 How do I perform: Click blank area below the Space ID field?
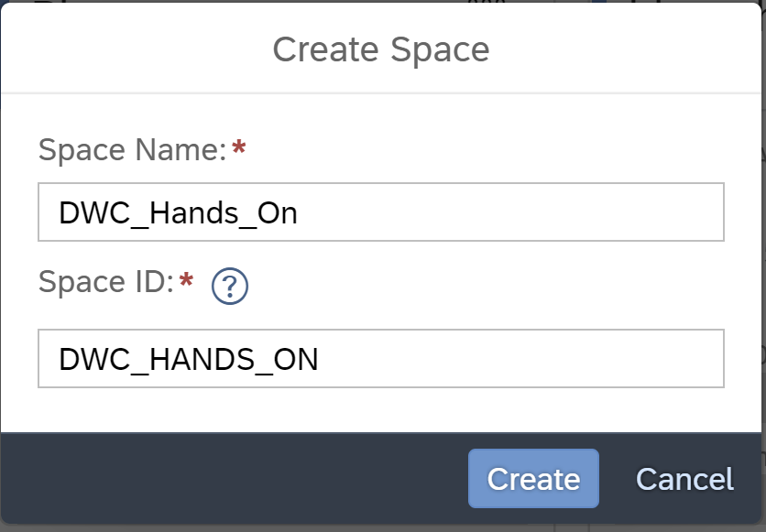click(x=381, y=410)
